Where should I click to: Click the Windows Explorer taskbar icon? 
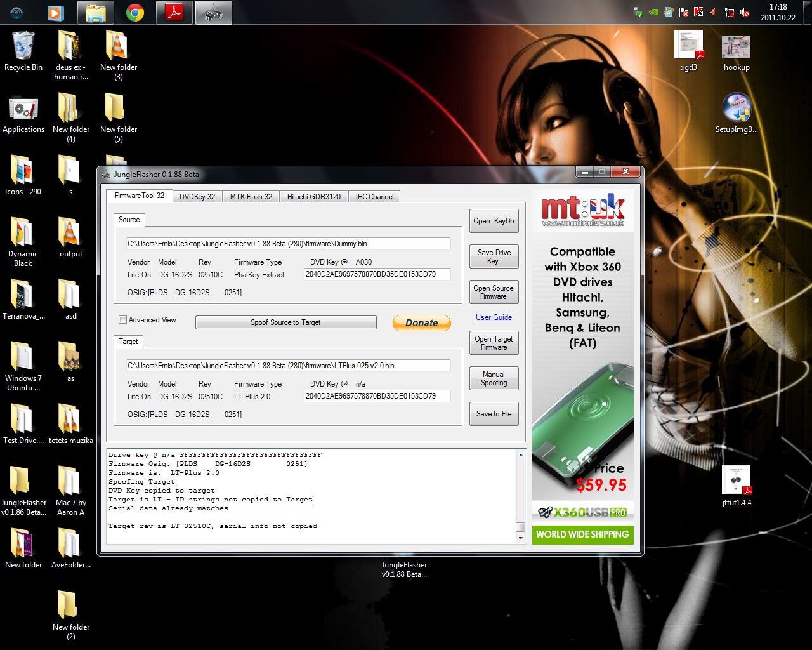click(96, 13)
